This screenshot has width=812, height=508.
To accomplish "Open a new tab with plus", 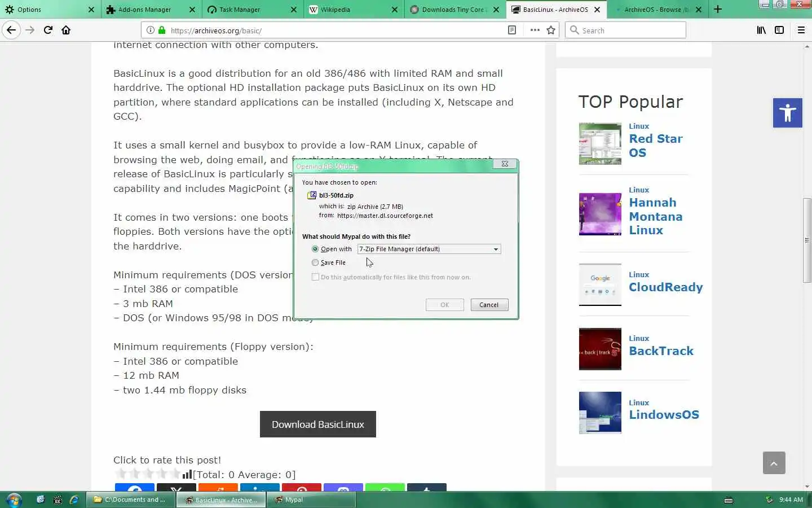I will pyautogui.click(x=717, y=9).
